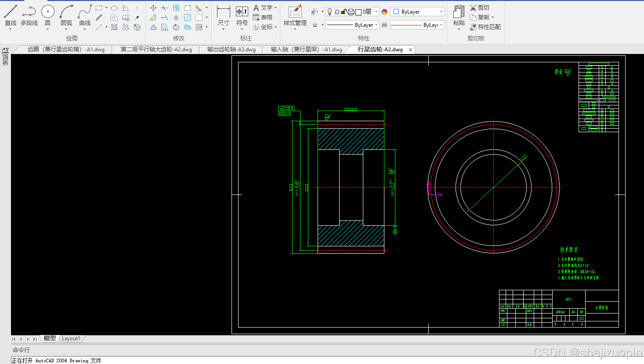Image resolution: width=644 pixels, height=364 pixels.
Task: Click the 表格 table button
Action: pos(263,17)
